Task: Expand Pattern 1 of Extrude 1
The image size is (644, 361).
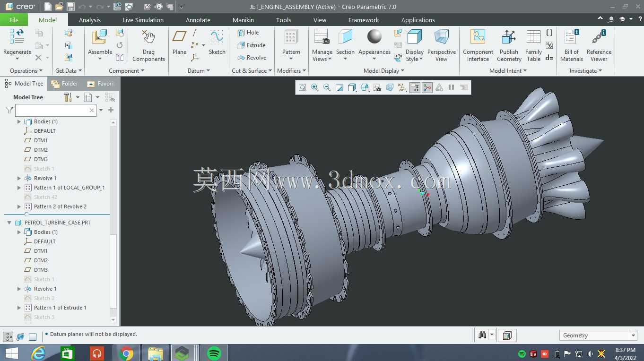Action: tap(19, 308)
